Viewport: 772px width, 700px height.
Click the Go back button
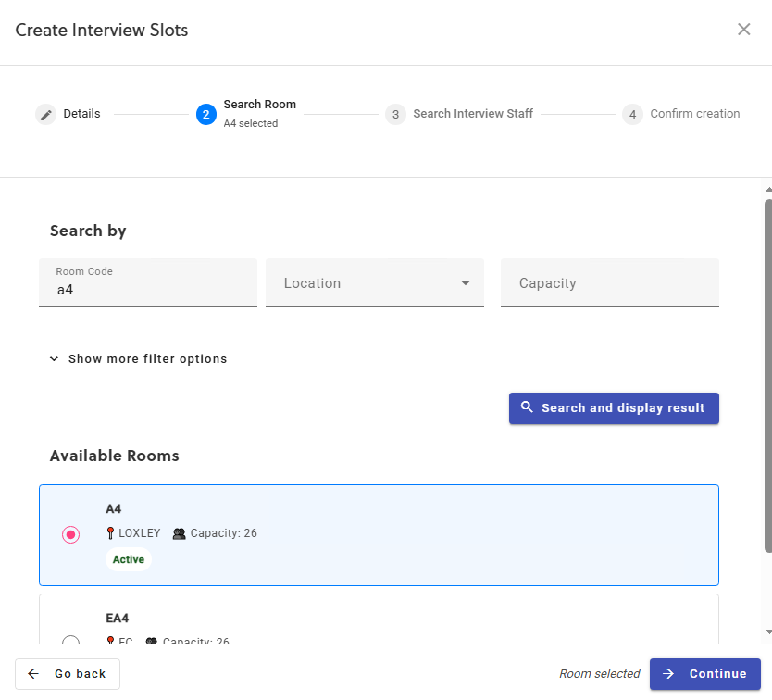coord(67,674)
